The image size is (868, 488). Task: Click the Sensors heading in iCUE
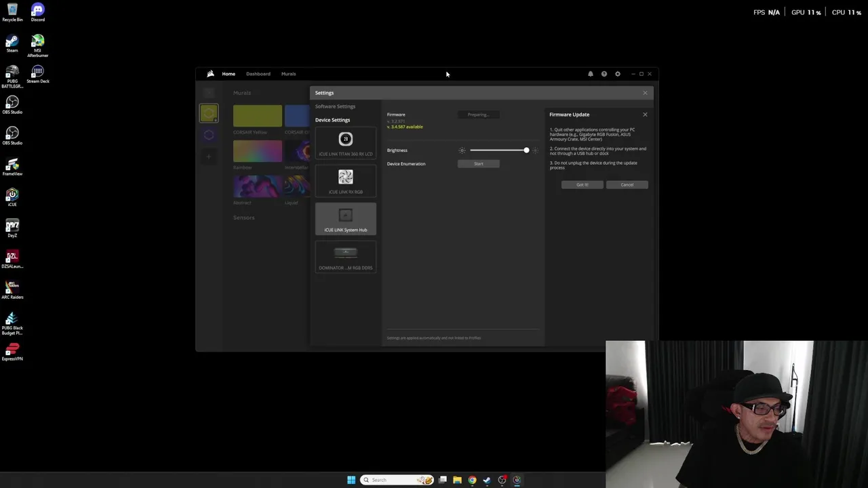tap(244, 218)
